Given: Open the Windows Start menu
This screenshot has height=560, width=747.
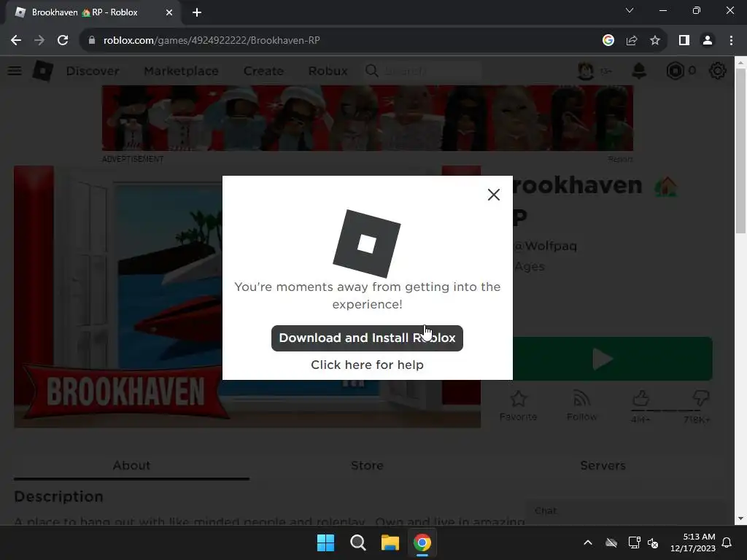Looking at the screenshot, I should click(325, 542).
